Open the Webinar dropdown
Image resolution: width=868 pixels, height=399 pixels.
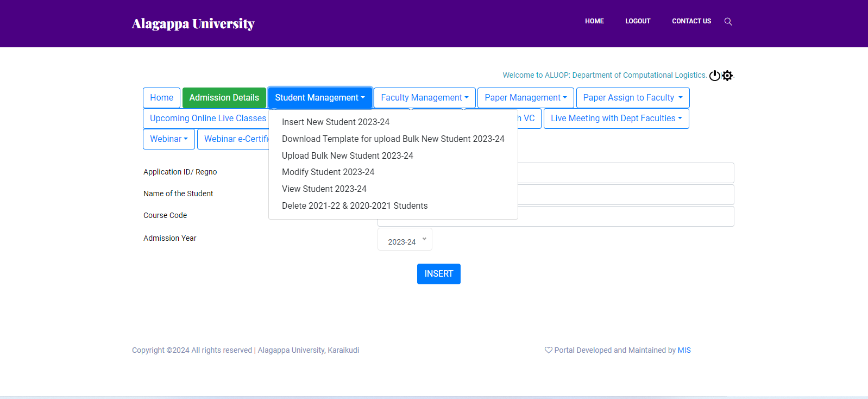(169, 139)
